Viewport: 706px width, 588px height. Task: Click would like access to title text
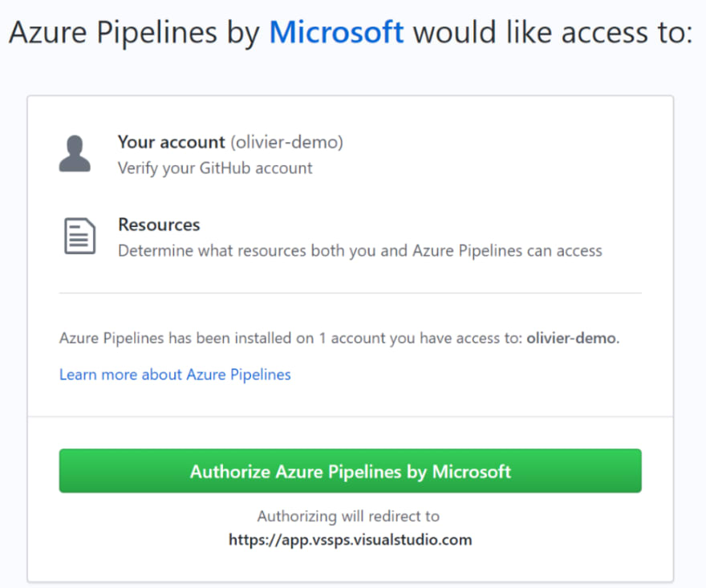(x=553, y=32)
